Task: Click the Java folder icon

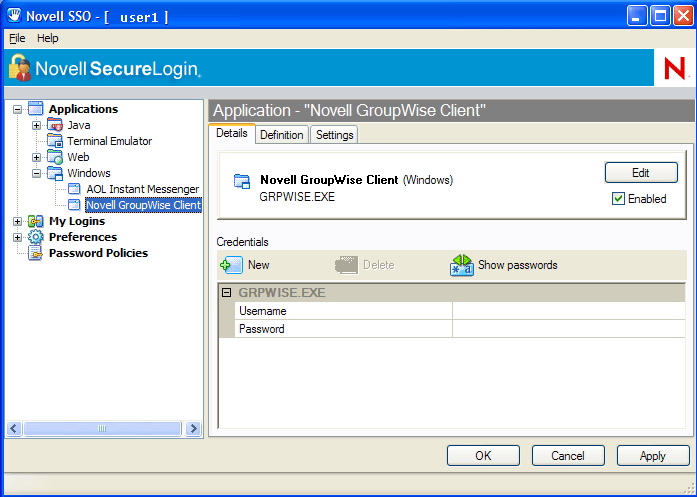Action: click(x=55, y=125)
